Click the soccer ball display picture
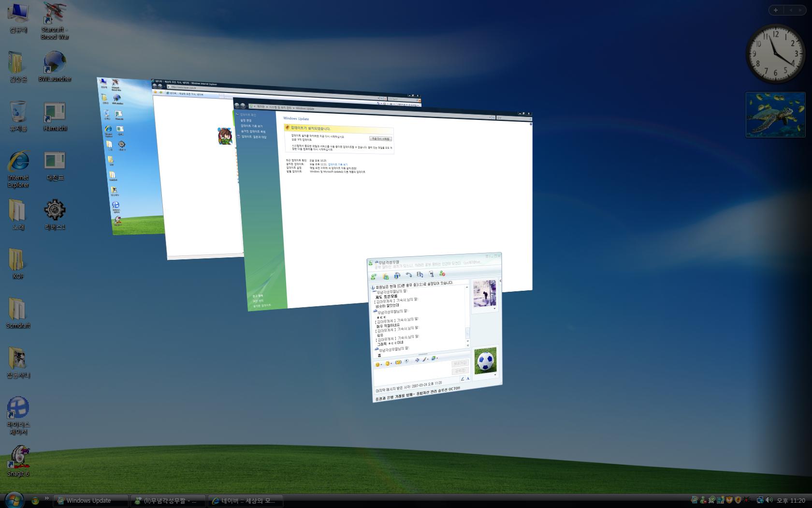The image size is (812, 508). (x=485, y=360)
